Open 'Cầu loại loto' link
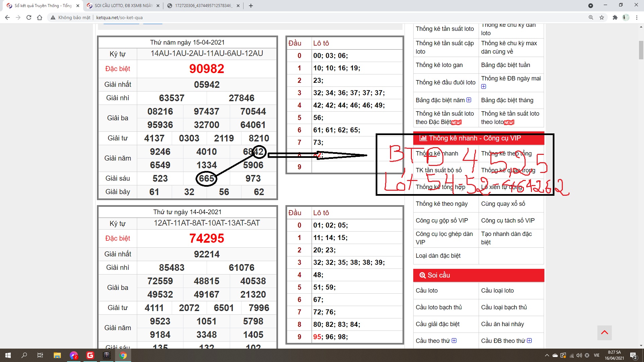 tap(497, 291)
